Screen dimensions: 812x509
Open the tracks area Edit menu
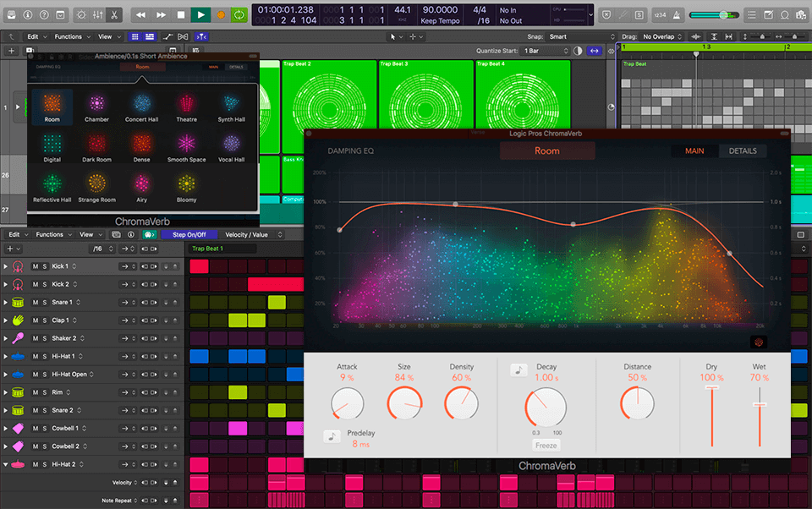click(x=36, y=36)
